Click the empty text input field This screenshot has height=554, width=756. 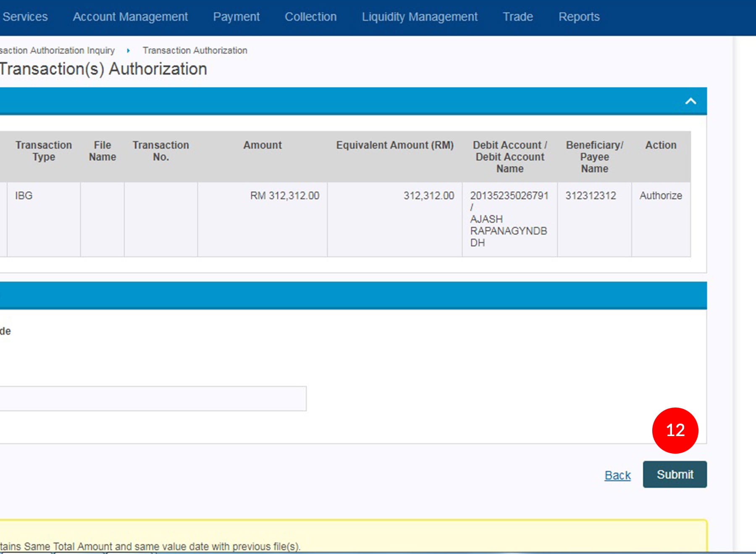[x=153, y=398]
